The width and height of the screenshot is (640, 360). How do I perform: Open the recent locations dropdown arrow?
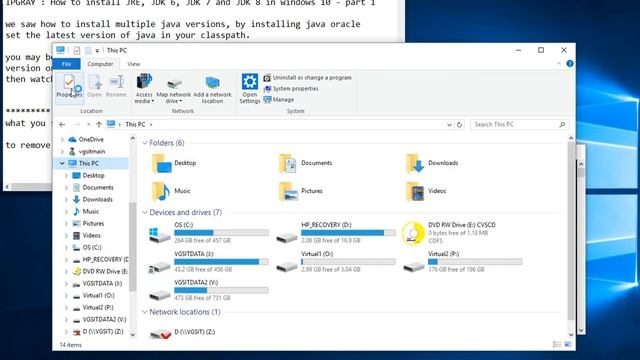coord(89,124)
